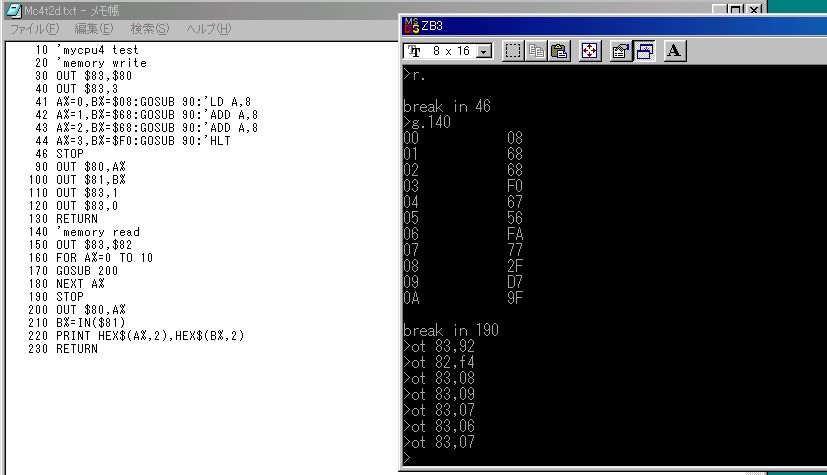Click line "40 OUT $83,3"
This screenshot has width=827, height=475.
coord(76,89)
